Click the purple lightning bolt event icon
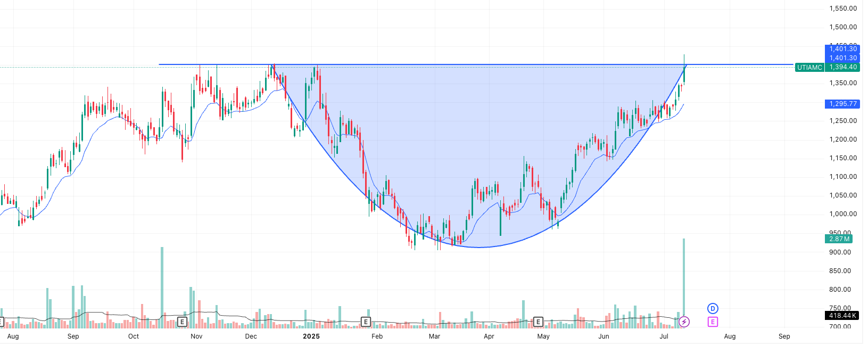This screenshot has height=362, width=868. point(684,322)
